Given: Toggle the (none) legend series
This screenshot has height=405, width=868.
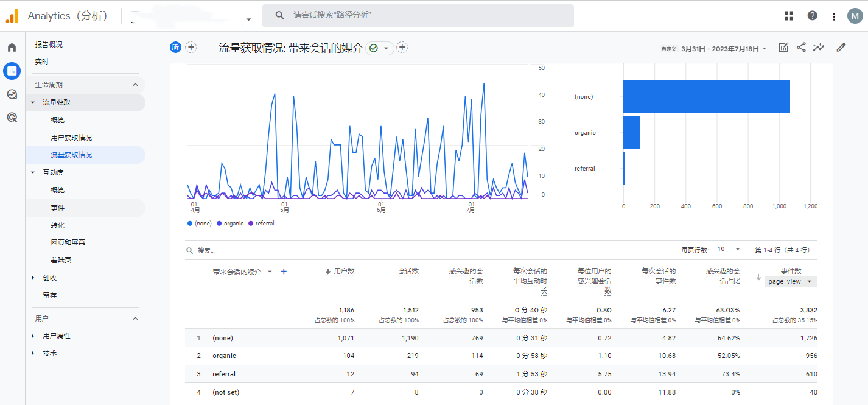Looking at the screenshot, I should coord(200,224).
